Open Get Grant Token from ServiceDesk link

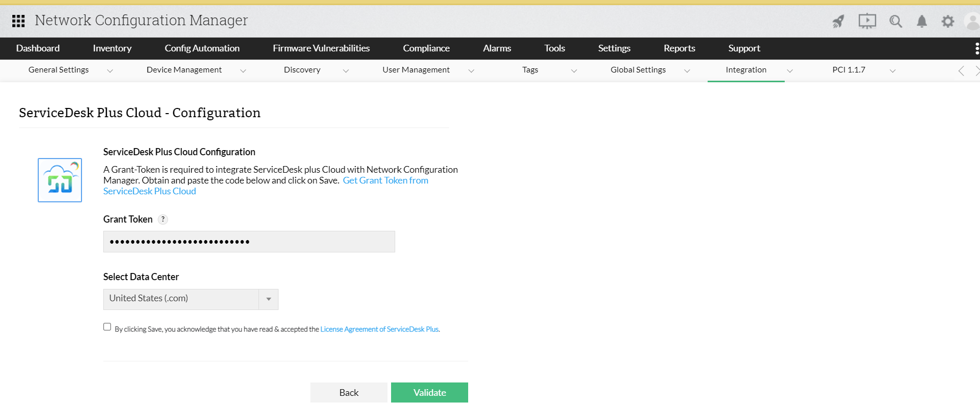[385, 180]
